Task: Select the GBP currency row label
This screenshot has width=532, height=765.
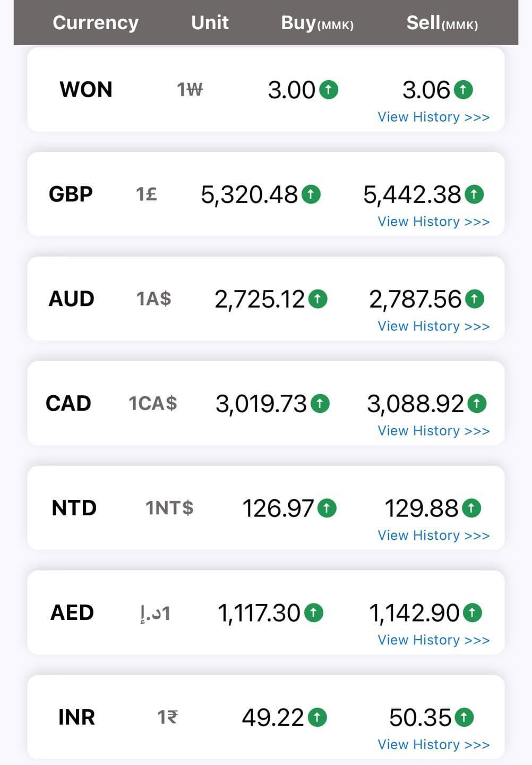Action: click(x=71, y=194)
